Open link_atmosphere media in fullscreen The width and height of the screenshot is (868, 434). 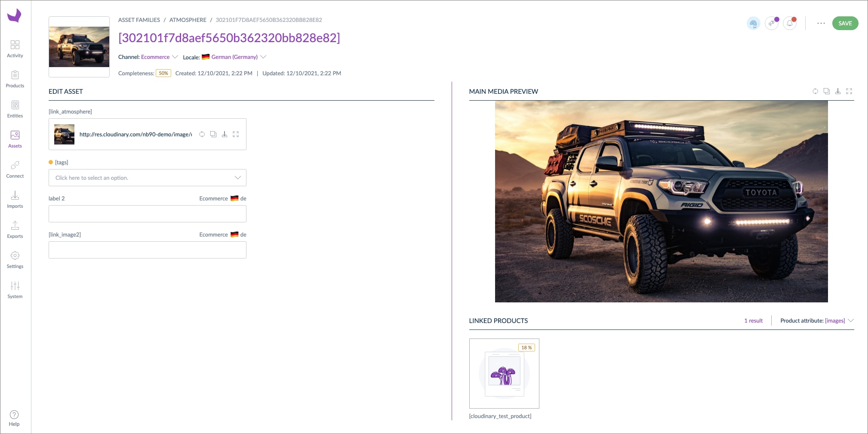pos(236,134)
